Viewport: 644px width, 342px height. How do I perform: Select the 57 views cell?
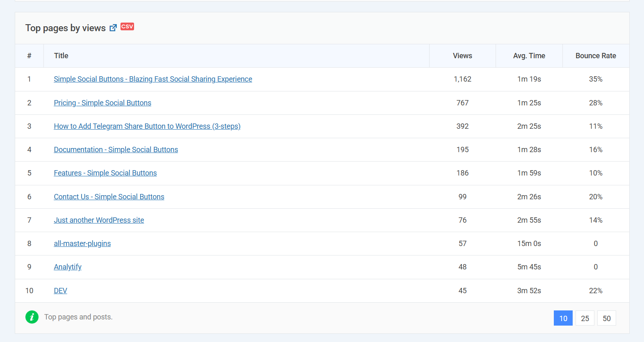coord(462,244)
